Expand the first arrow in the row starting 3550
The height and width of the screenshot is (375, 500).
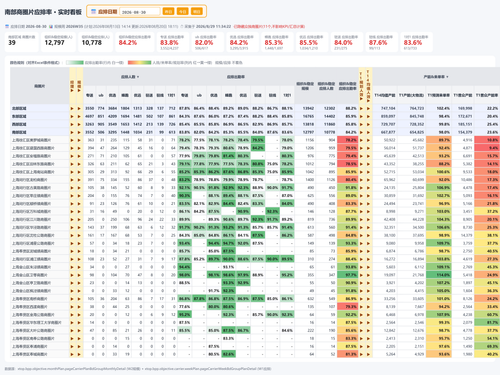72,109
